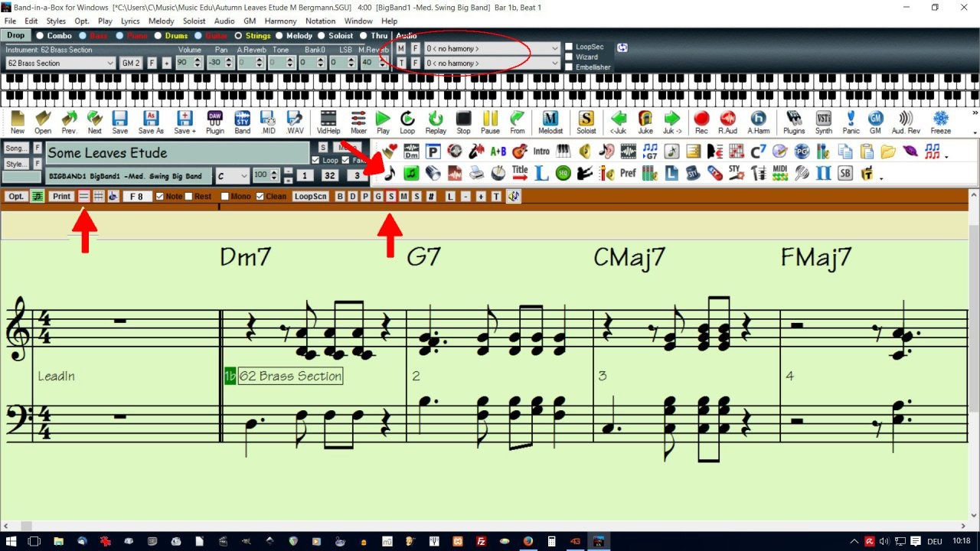Viewport: 980px width, 551px height.
Task: Click the Panic icon
Action: [x=851, y=122]
